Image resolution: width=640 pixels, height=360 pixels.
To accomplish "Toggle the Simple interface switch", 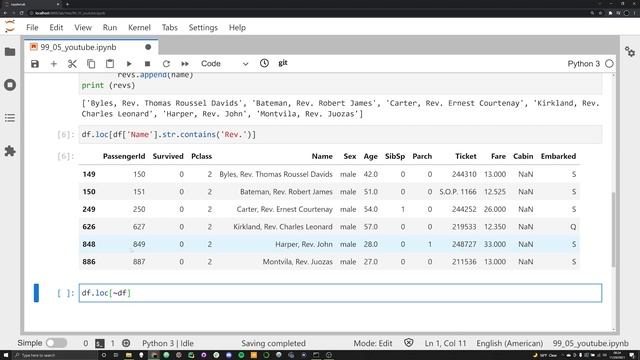I will tap(56, 343).
